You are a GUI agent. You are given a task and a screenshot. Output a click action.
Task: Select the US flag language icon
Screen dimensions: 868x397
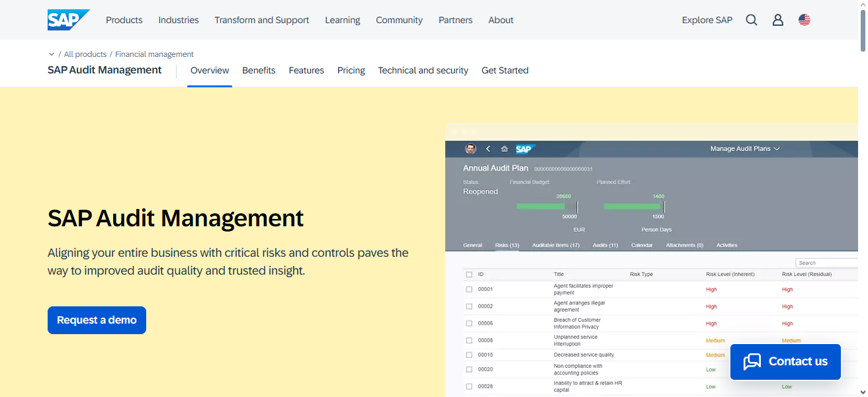pos(804,20)
